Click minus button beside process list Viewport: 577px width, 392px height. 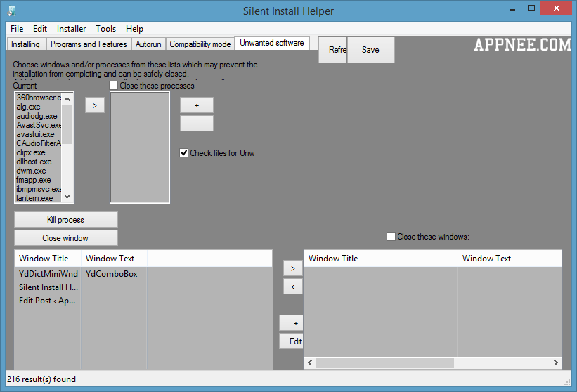197,124
